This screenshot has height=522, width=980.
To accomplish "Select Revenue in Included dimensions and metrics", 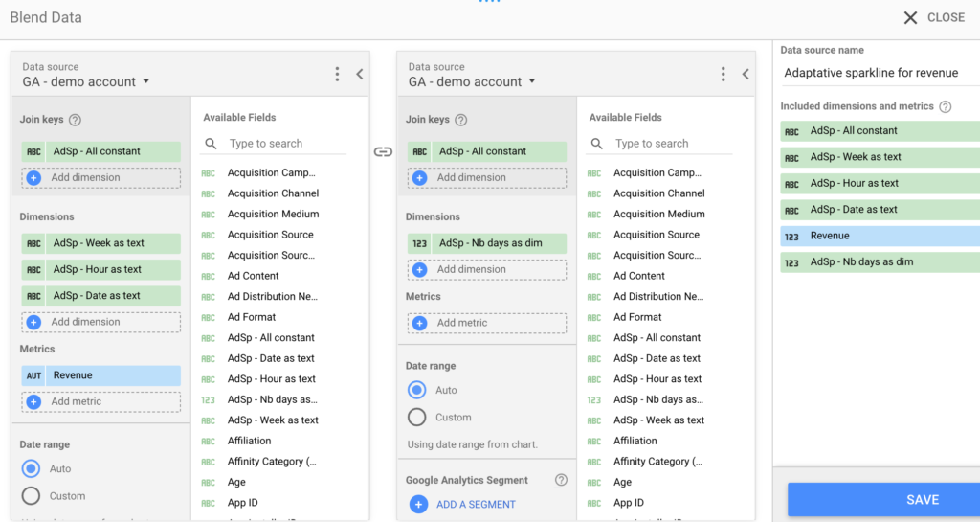I will click(880, 237).
